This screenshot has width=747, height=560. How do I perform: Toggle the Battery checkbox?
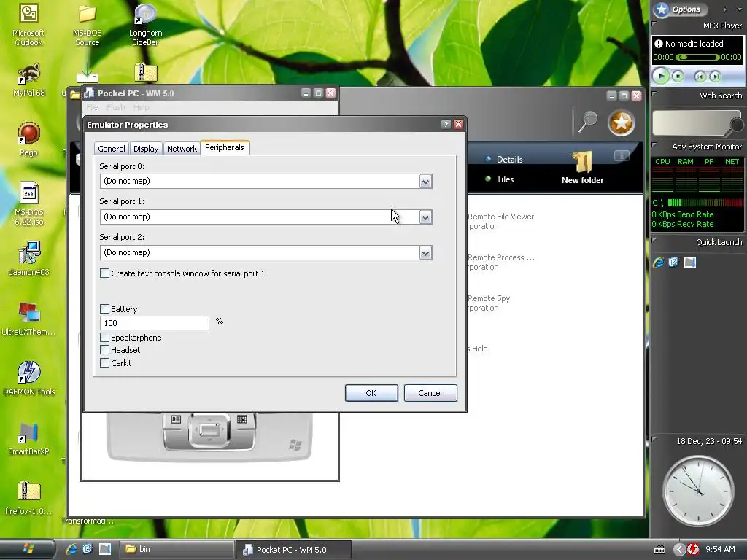coord(105,309)
